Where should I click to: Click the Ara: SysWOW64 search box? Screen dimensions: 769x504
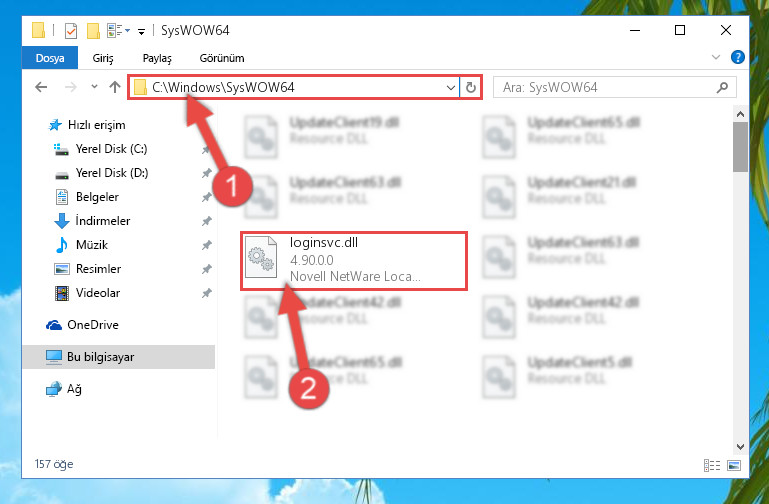(x=608, y=88)
